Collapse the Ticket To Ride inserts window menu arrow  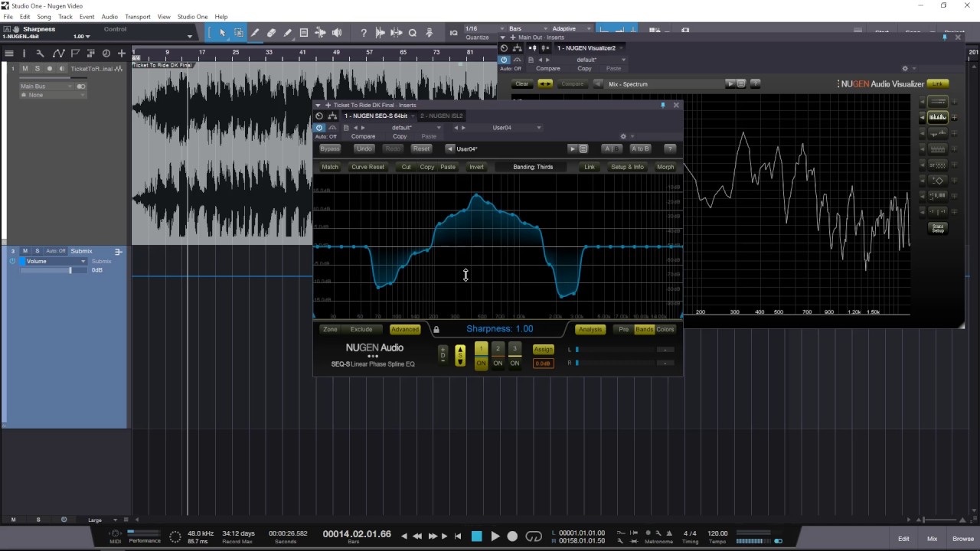(318, 105)
